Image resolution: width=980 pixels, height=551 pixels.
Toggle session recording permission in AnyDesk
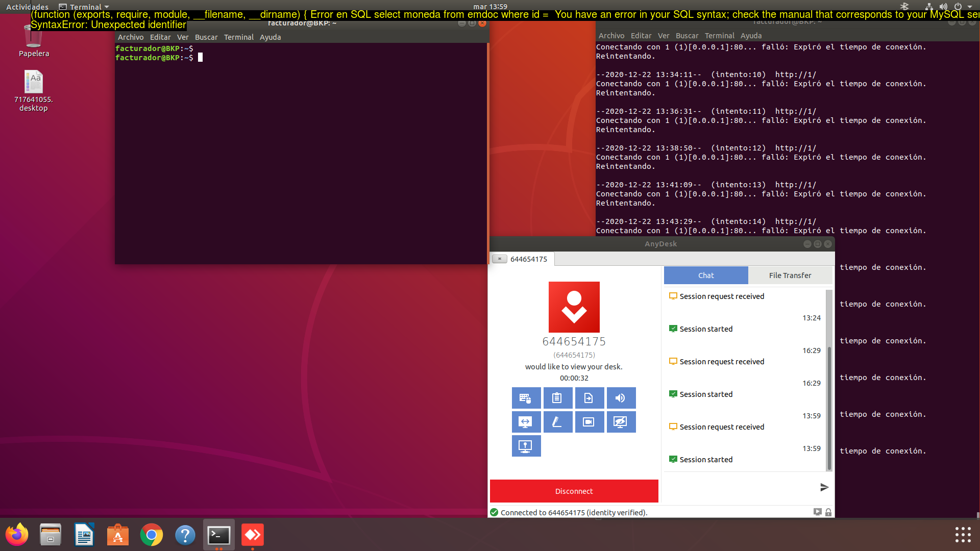[590, 422]
